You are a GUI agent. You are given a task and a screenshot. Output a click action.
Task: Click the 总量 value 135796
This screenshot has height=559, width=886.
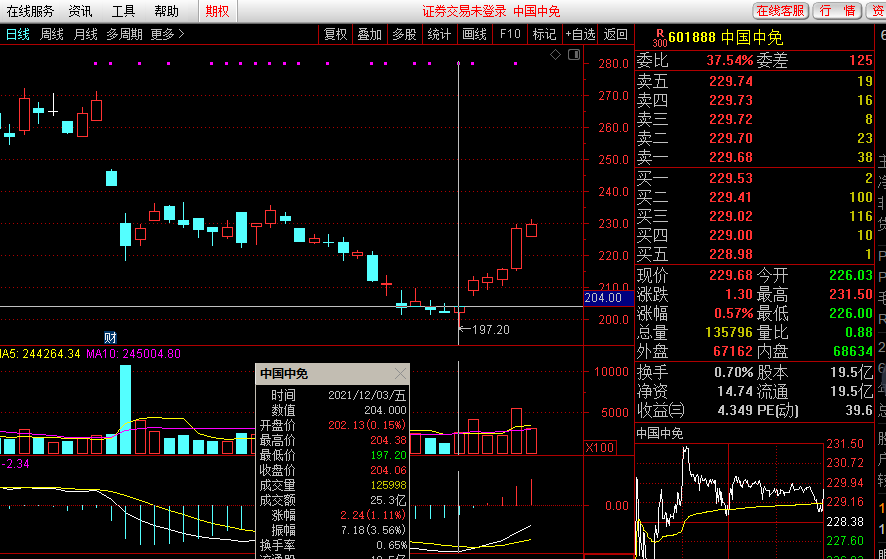[x=729, y=332]
